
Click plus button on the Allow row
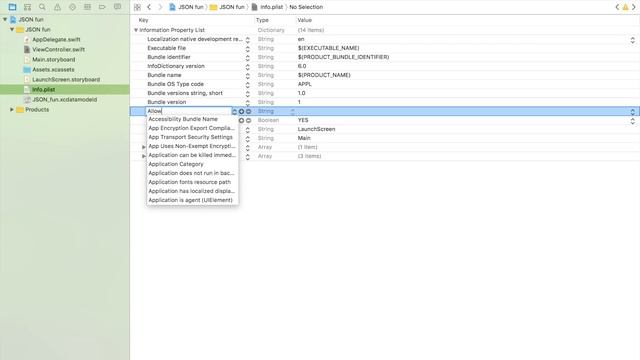click(x=241, y=111)
